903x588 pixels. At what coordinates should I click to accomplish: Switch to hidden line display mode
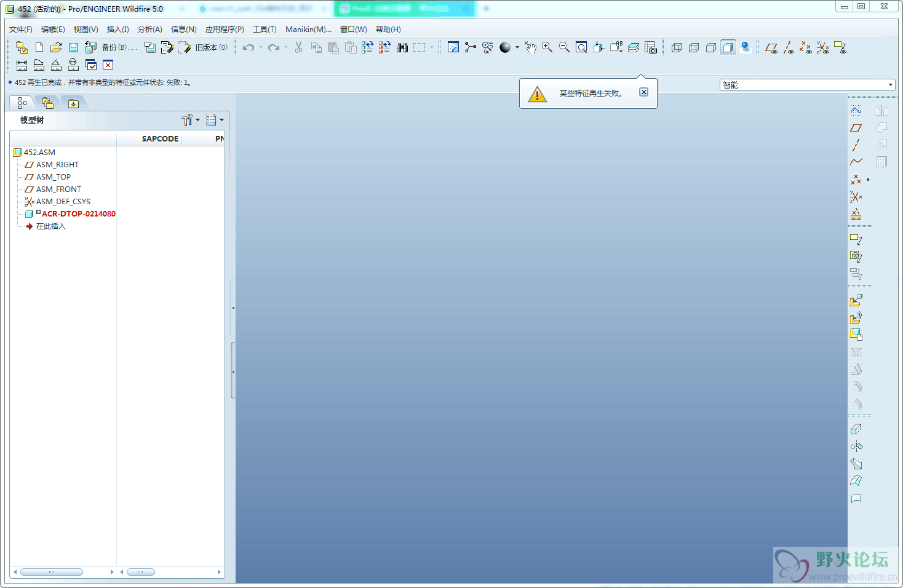coord(694,47)
